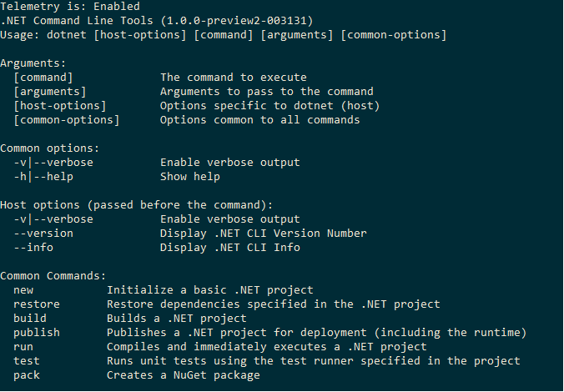
Task: Click 'Creates a NuGet package' description
Action: [x=184, y=375]
